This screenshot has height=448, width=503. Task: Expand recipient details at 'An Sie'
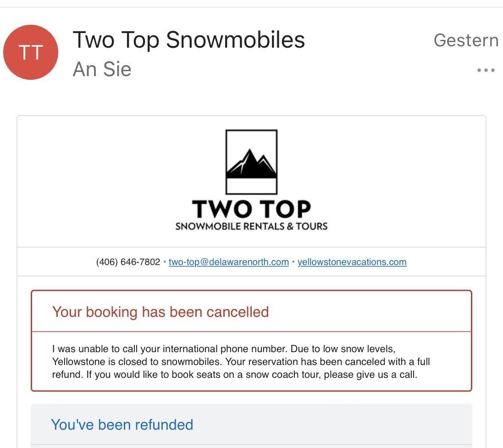coord(102,69)
